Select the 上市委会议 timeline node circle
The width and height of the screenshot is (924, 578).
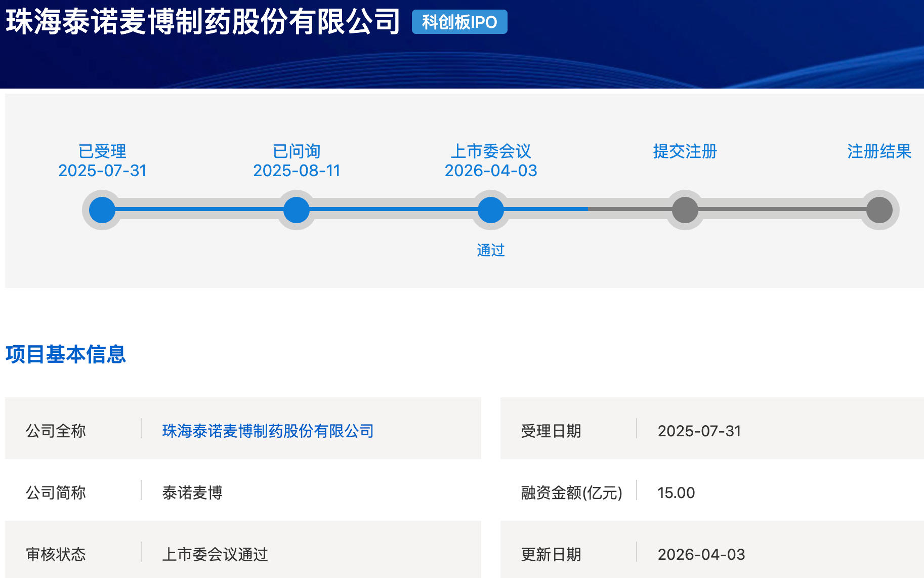click(491, 210)
